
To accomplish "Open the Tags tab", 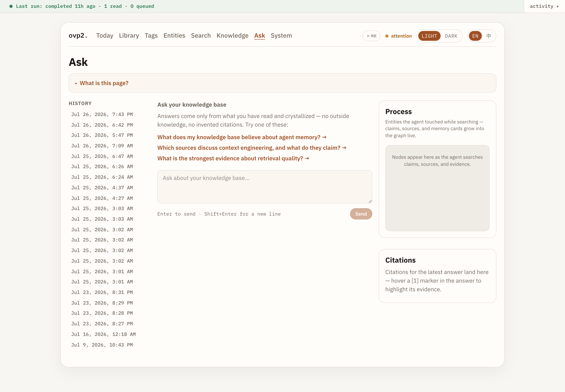I will [x=151, y=36].
